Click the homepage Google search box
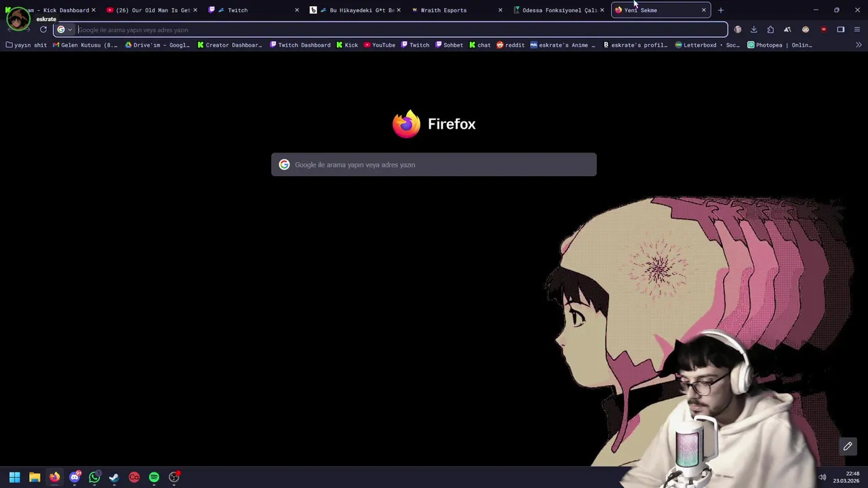Screen dimensions: 868x488 pos(434,165)
